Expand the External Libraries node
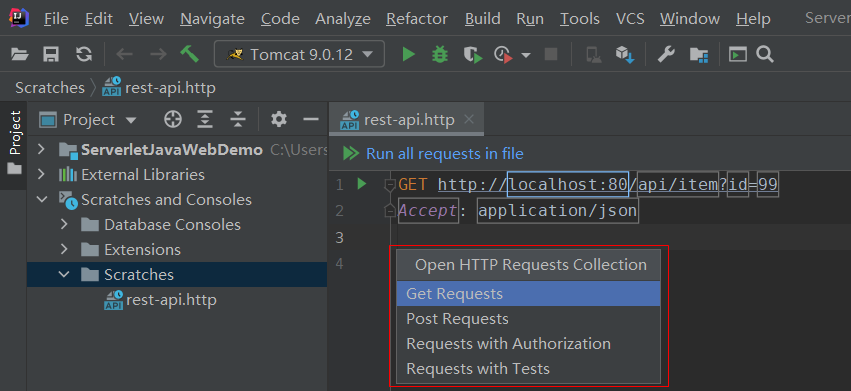 point(41,175)
